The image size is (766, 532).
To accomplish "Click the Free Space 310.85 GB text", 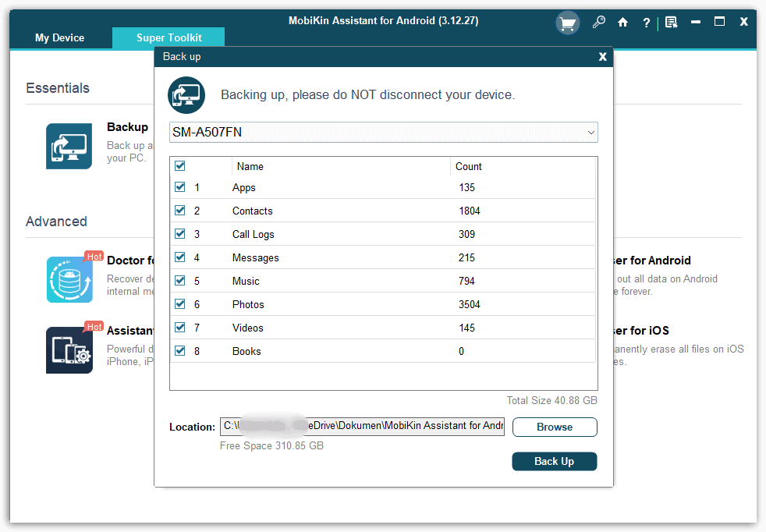I will tap(271, 445).
